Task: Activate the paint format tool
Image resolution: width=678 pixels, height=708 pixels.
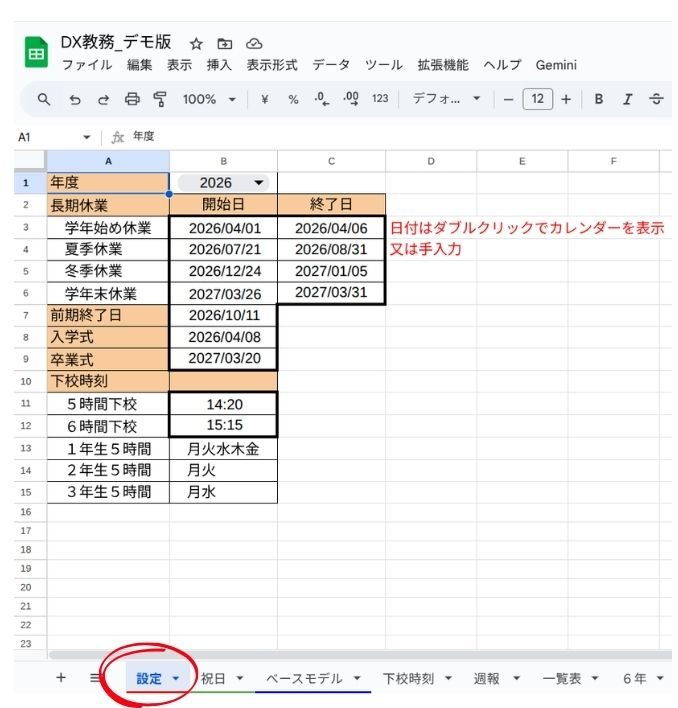Action: coord(160,99)
